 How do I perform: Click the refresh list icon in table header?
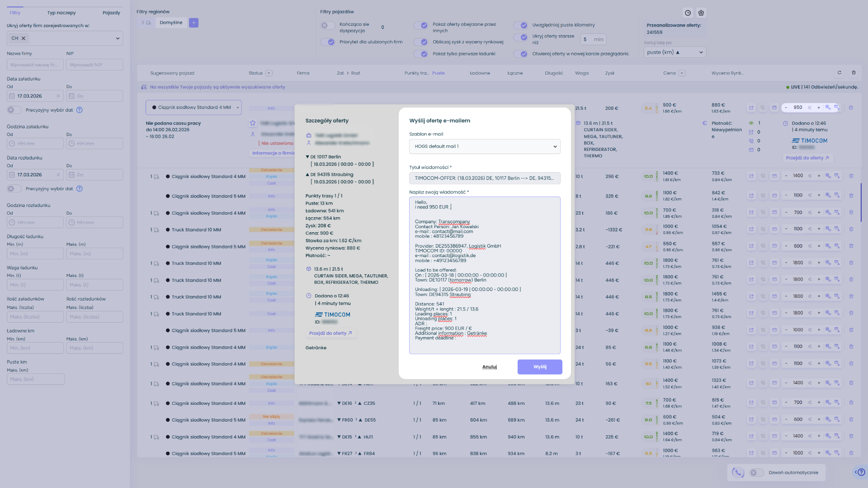coord(840,73)
